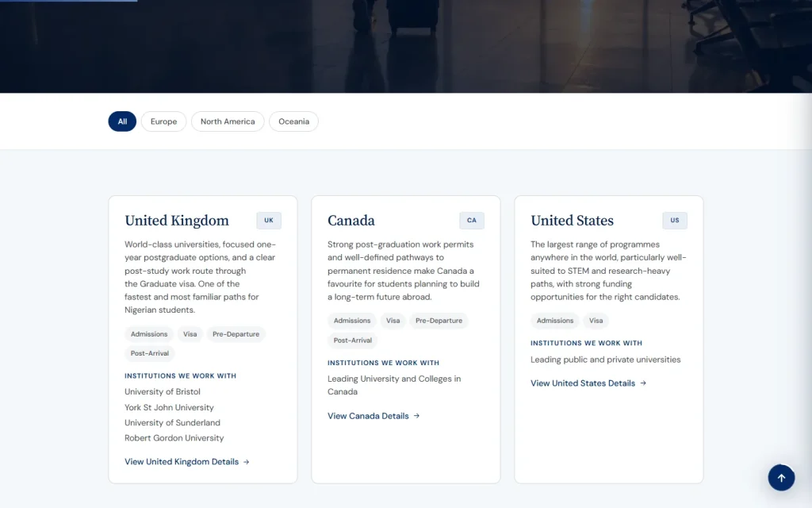Open View Canada Details link

373,416
